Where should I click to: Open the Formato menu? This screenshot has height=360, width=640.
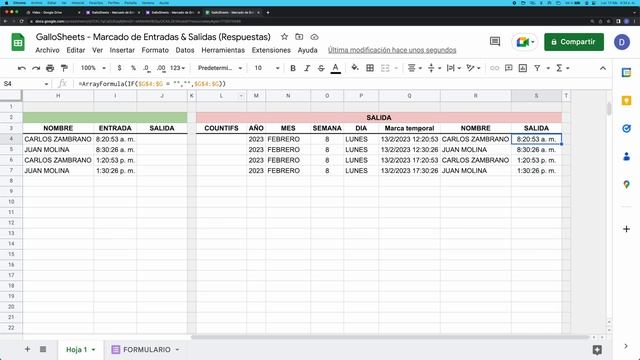pos(155,50)
